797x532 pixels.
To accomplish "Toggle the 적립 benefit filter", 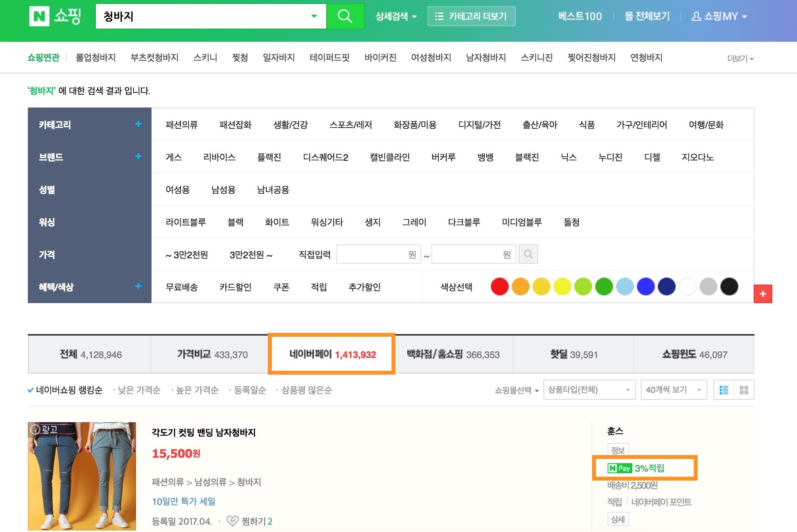I will point(319,287).
